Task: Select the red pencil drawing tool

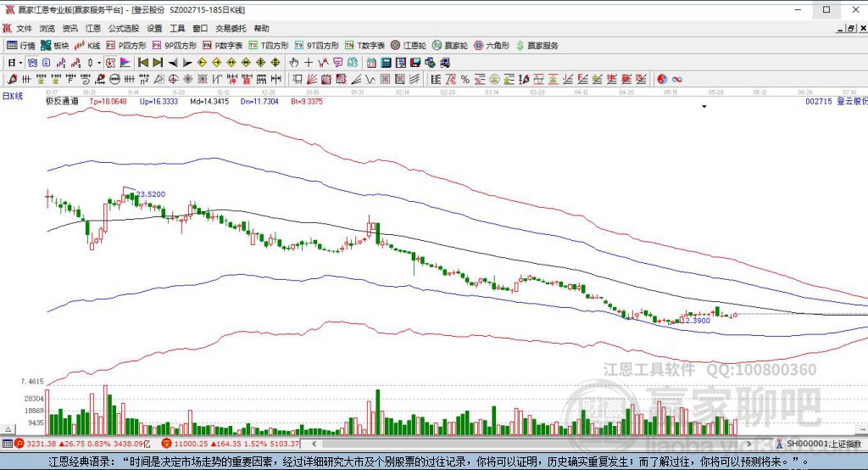Action: tap(12, 79)
